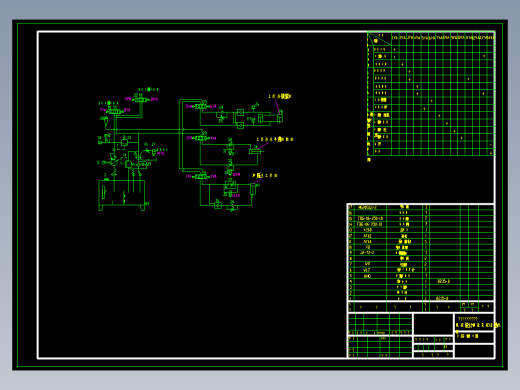This screenshot has width=520, height=390.
Task: Click the small cylinder in the middle circuit
Action: (x=256, y=151)
